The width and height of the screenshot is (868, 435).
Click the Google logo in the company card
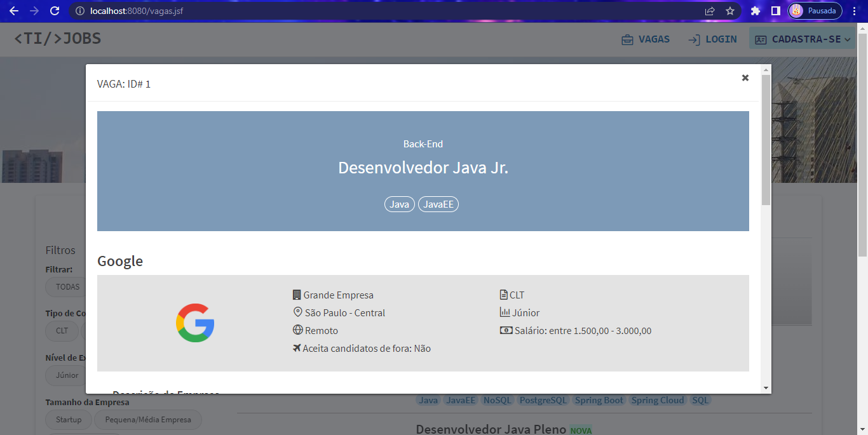[195, 323]
